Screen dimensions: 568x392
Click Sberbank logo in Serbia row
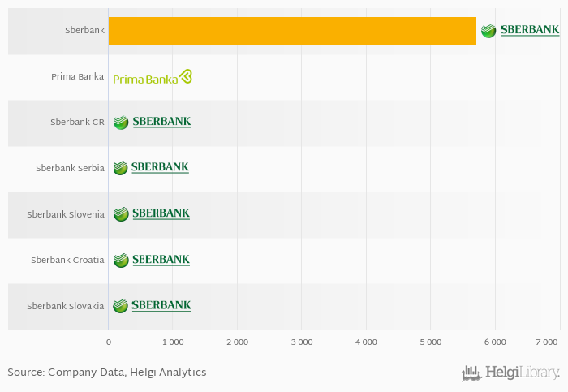coord(151,168)
